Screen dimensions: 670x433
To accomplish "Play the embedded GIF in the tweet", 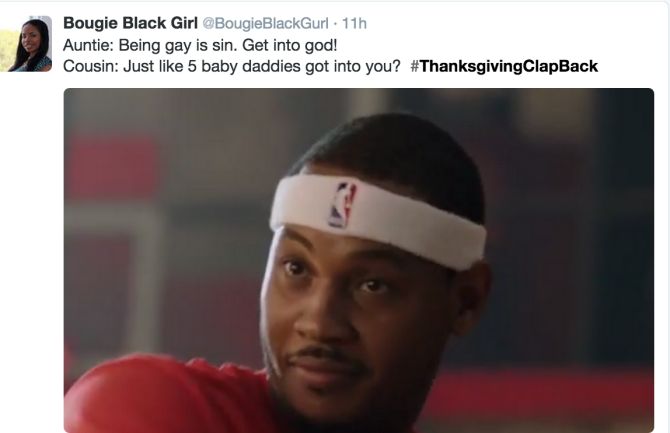I will (359, 260).
